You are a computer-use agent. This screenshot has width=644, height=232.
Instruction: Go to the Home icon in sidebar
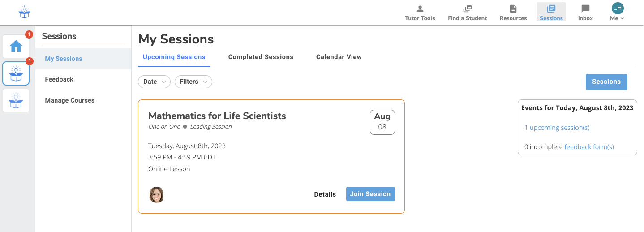coord(16,46)
